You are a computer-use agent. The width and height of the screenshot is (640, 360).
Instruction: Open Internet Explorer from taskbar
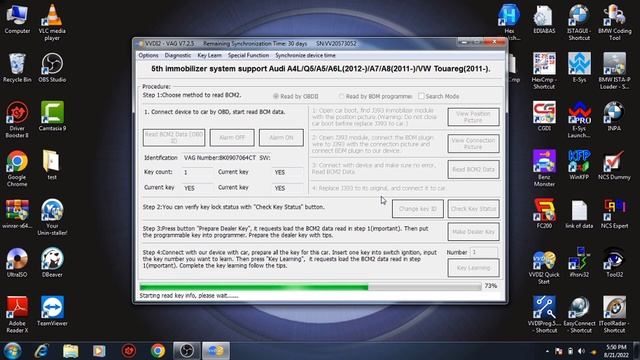(41, 351)
